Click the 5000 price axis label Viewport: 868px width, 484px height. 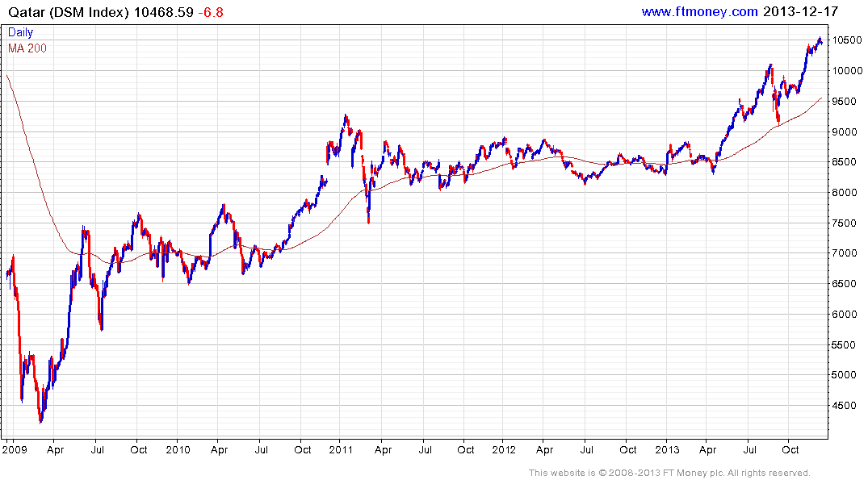click(845, 375)
